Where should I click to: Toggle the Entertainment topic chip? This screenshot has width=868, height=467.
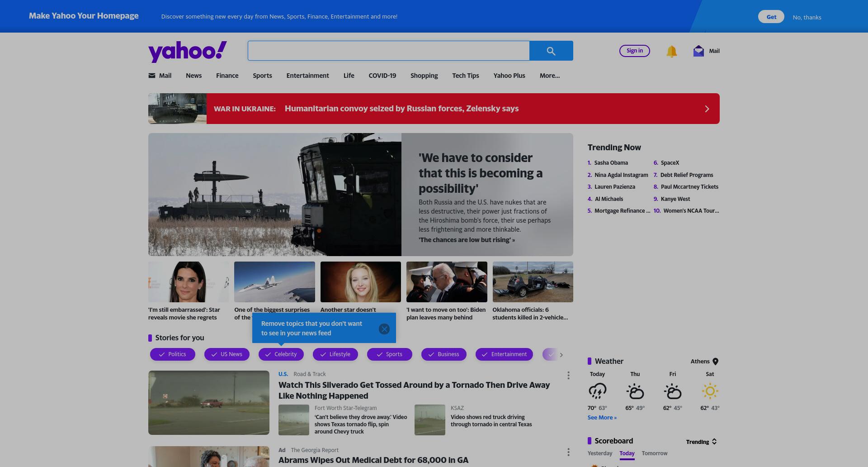coord(504,354)
